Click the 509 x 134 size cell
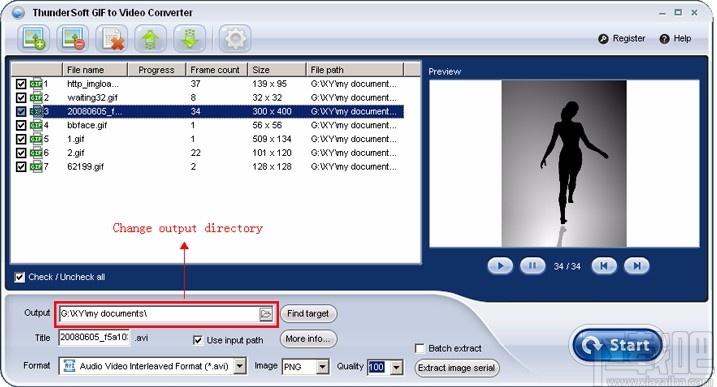 [x=272, y=139]
